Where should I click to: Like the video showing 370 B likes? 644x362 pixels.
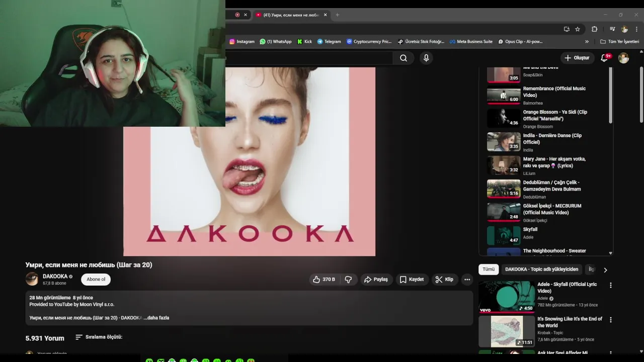pos(324,280)
